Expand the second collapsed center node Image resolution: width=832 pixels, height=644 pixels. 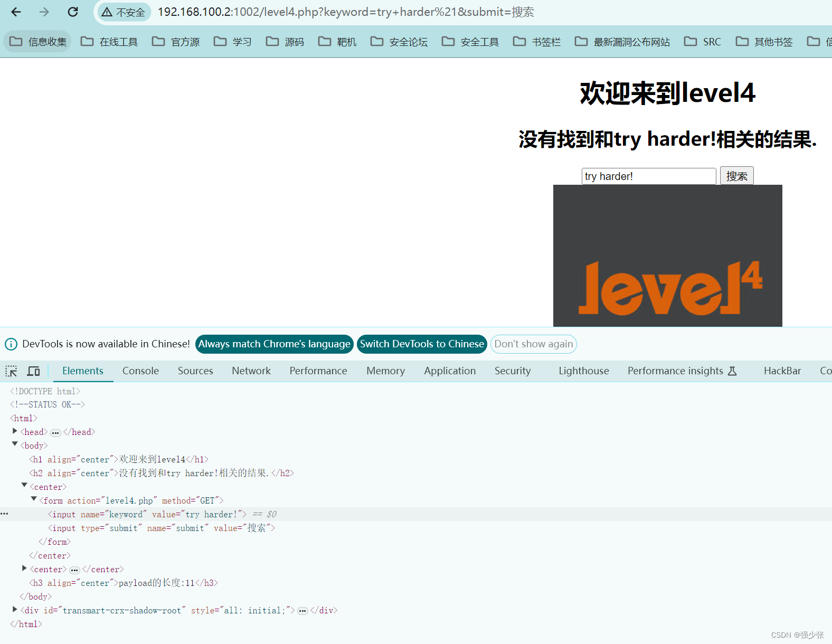pos(24,568)
